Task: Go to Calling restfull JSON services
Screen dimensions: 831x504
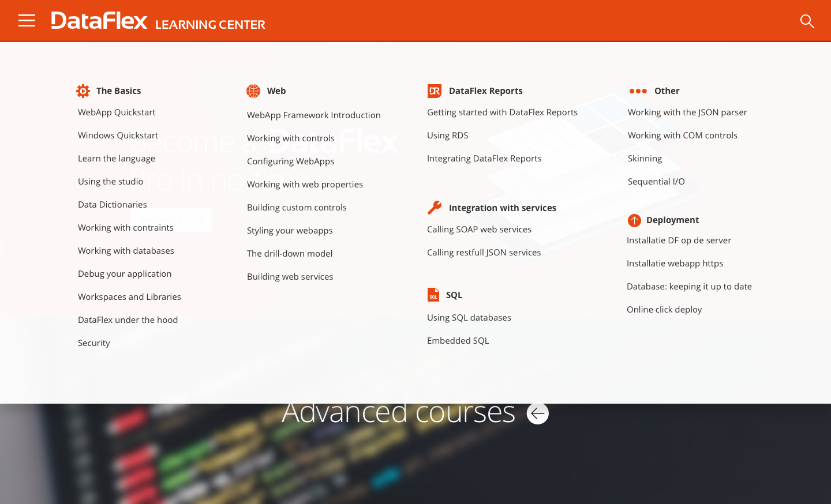Action: pos(484,253)
